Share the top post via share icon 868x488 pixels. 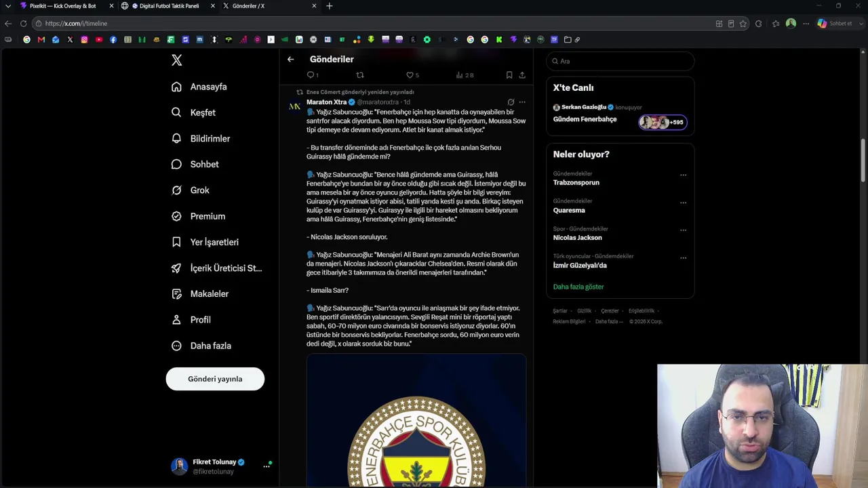coord(522,75)
